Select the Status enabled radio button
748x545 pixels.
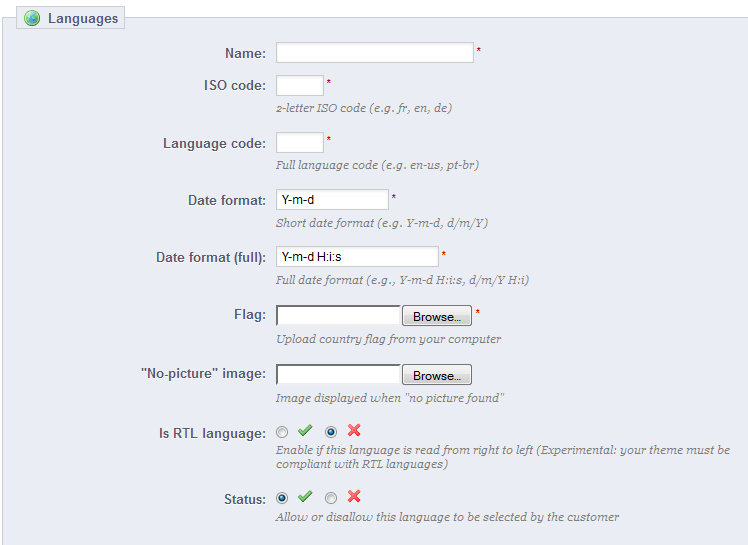(282, 498)
